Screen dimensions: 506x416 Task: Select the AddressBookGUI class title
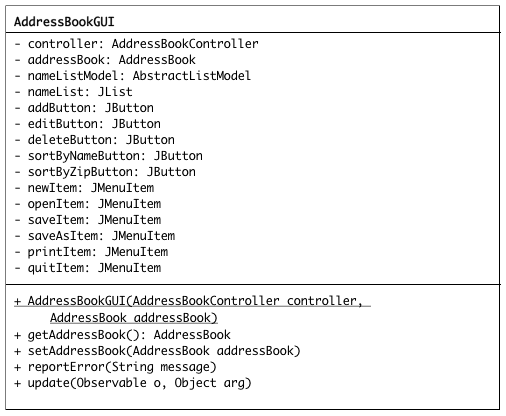[x=64, y=22]
